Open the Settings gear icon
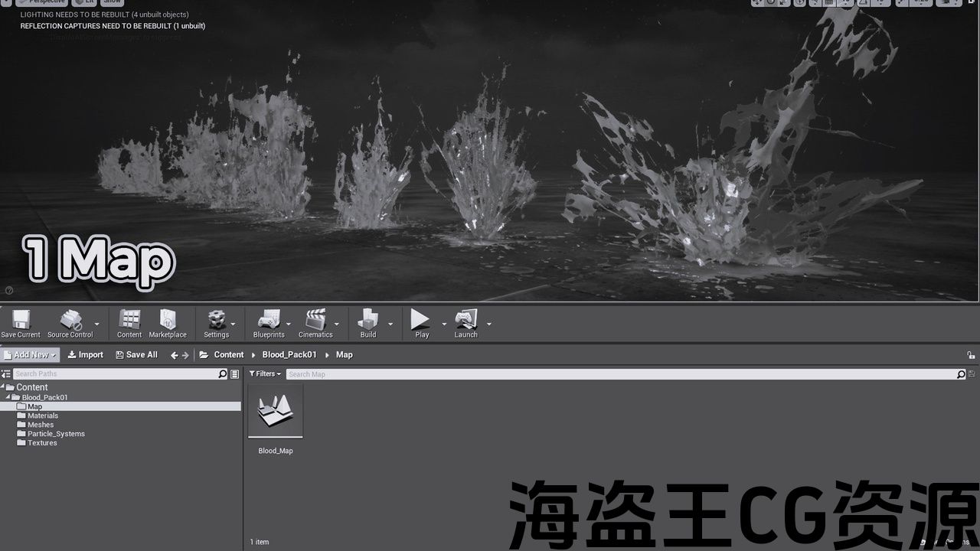The width and height of the screenshot is (980, 551). coord(217,320)
